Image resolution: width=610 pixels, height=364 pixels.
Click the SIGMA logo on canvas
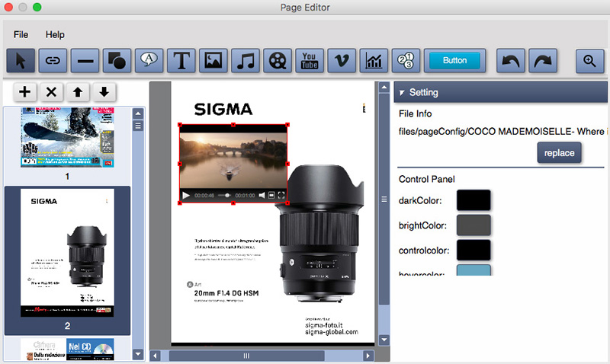223,110
